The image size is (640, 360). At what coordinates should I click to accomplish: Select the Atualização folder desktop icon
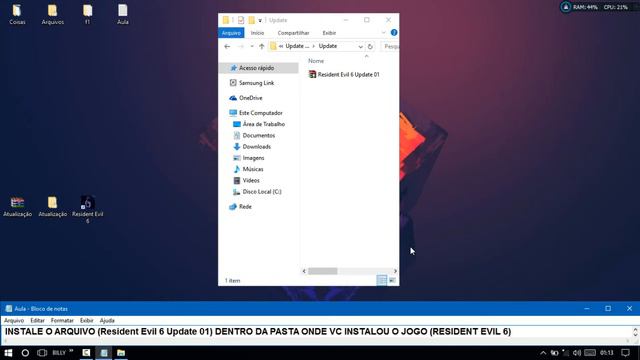[52, 207]
